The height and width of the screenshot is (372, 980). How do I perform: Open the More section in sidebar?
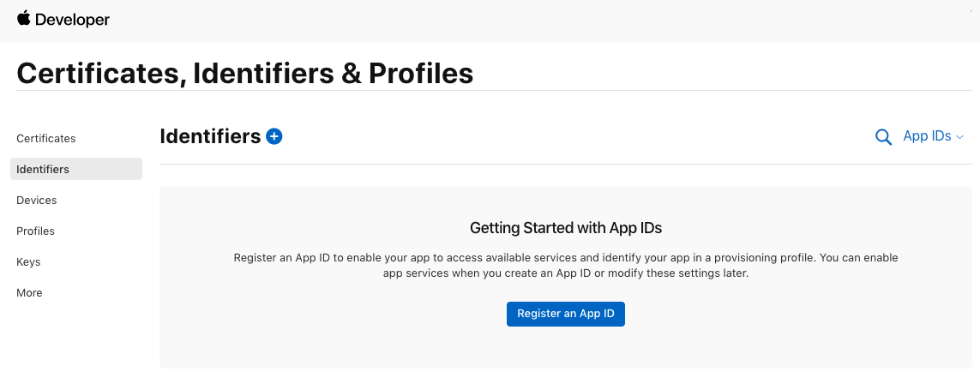click(x=29, y=292)
